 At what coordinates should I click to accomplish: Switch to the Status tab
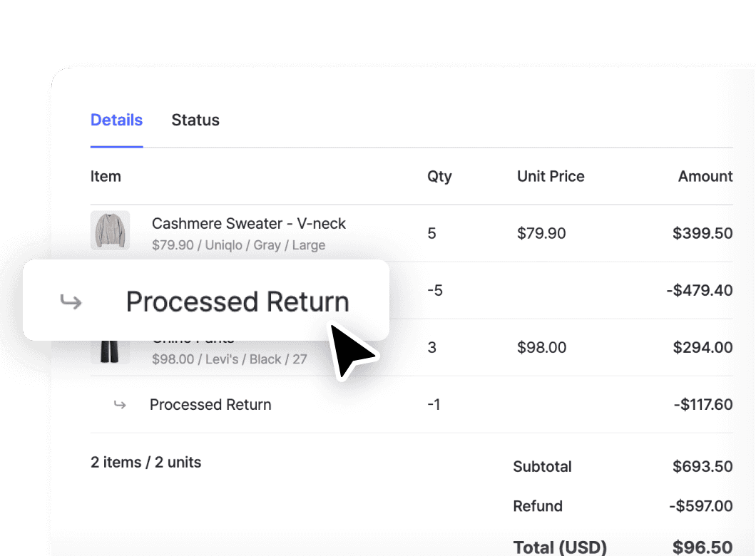pyautogui.click(x=195, y=120)
